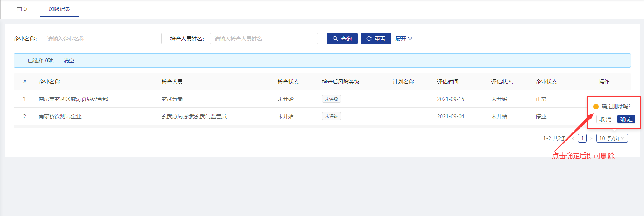Select the 风险记录 tab
644x216 pixels.
(59, 9)
